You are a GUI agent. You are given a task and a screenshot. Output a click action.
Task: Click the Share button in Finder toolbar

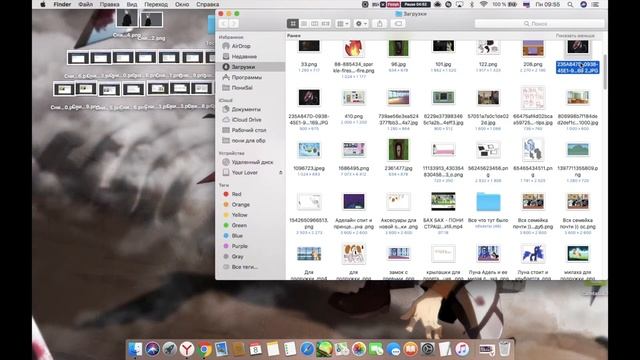pyautogui.click(x=380, y=24)
